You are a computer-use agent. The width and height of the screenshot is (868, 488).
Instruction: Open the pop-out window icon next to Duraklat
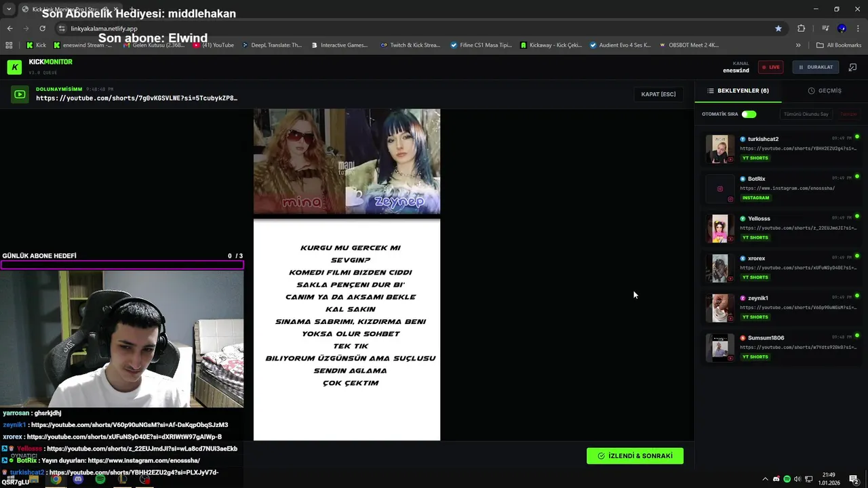853,67
